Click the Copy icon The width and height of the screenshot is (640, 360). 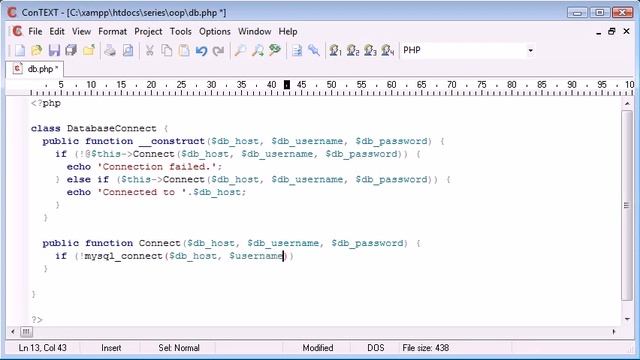pos(167,51)
